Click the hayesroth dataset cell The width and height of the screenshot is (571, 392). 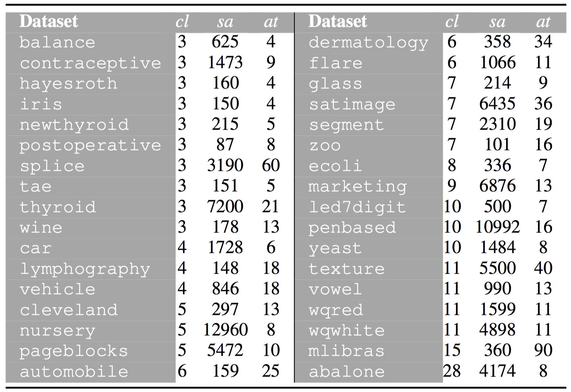tap(68, 83)
